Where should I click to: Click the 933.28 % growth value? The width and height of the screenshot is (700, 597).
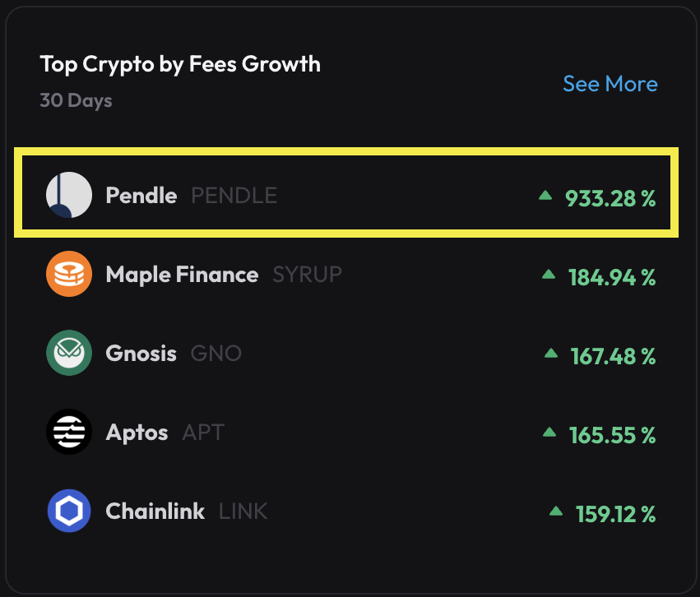(610, 198)
